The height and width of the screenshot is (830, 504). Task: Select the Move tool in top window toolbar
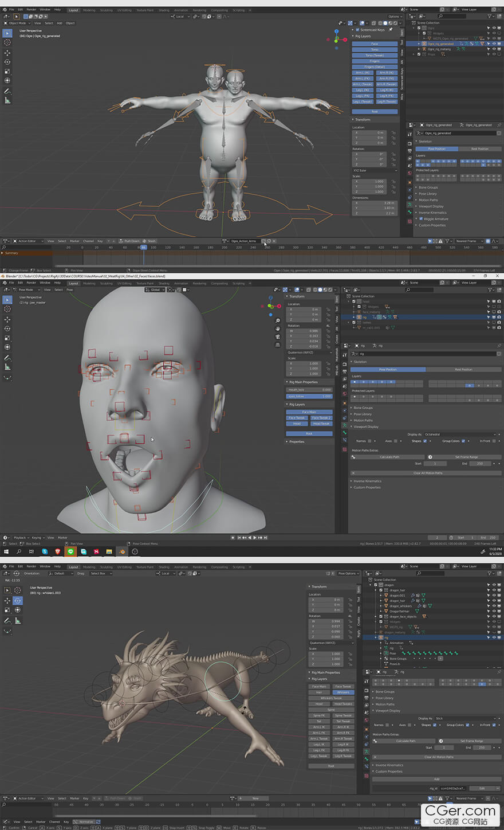[x=7, y=52]
